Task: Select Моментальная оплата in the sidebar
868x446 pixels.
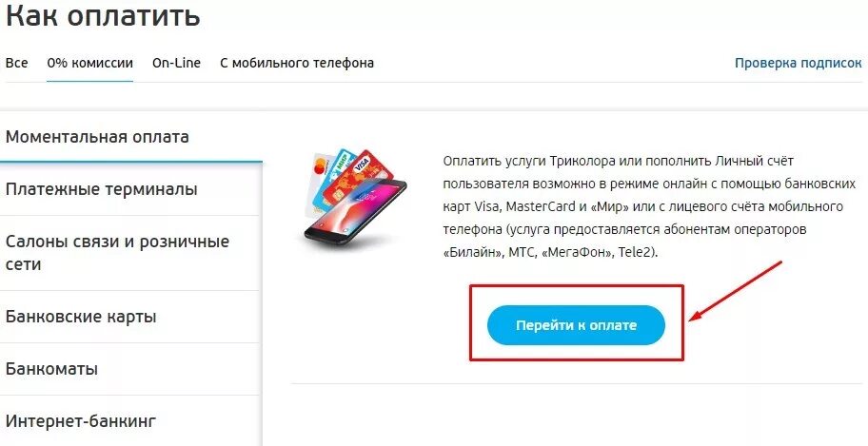Action: pos(131,137)
